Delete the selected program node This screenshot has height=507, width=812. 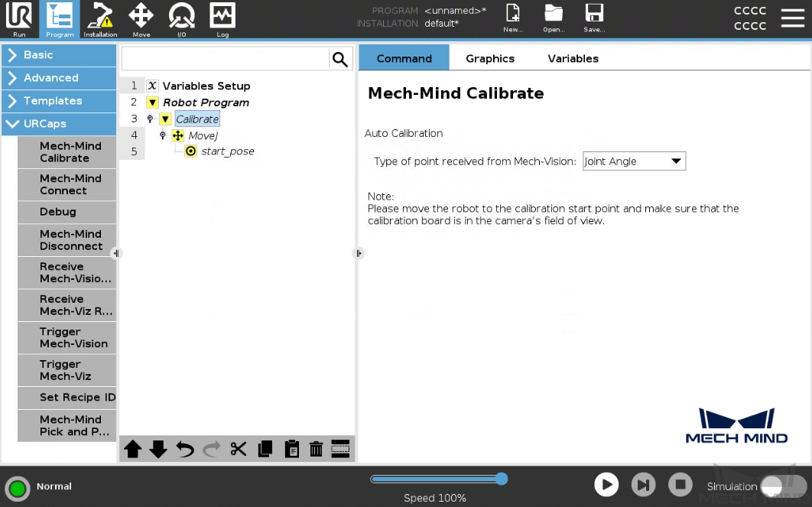(316, 449)
